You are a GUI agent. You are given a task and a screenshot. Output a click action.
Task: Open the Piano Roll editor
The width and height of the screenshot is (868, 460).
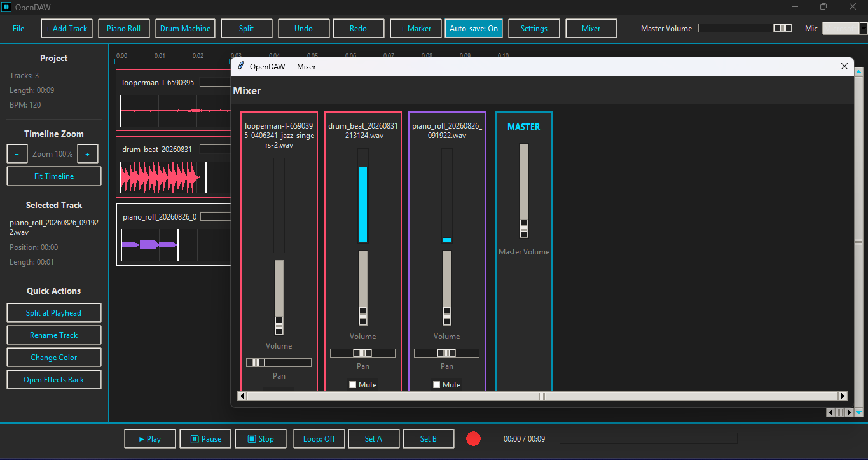coord(124,29)
